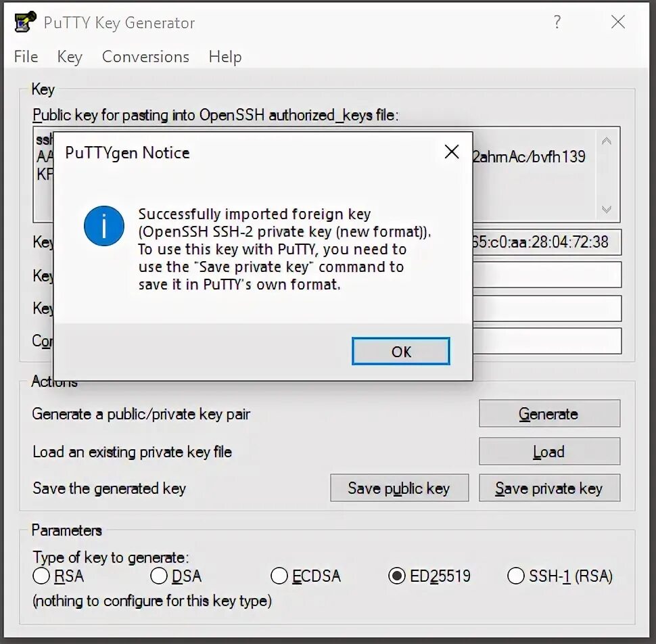Click the PuTTY Key Generator title bar icon
The height and width of the screenshot is (644, 656).
[24, 22]
